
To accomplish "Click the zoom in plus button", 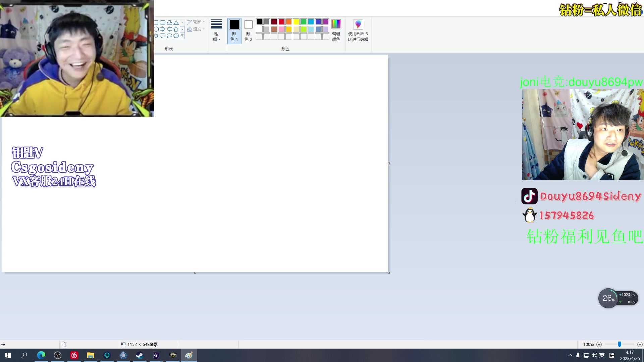I will [x=640, y=345].
